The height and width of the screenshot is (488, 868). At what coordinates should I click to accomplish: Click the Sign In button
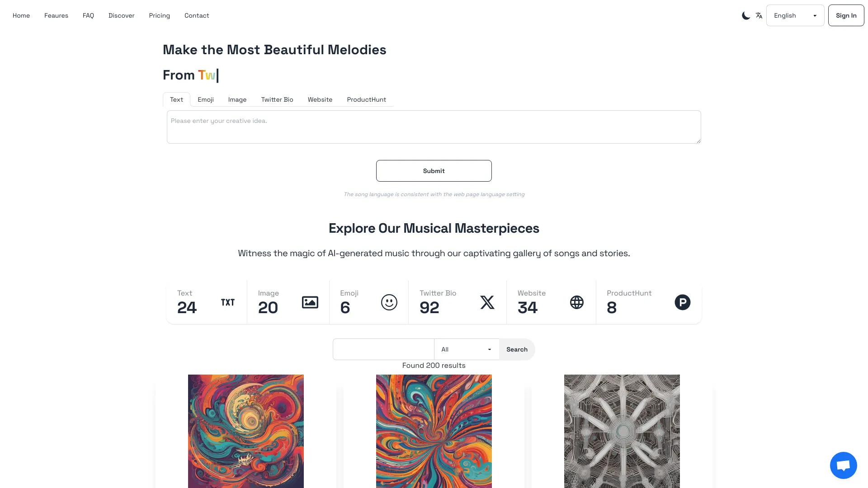pyautogui.click(x=845, y=15)
